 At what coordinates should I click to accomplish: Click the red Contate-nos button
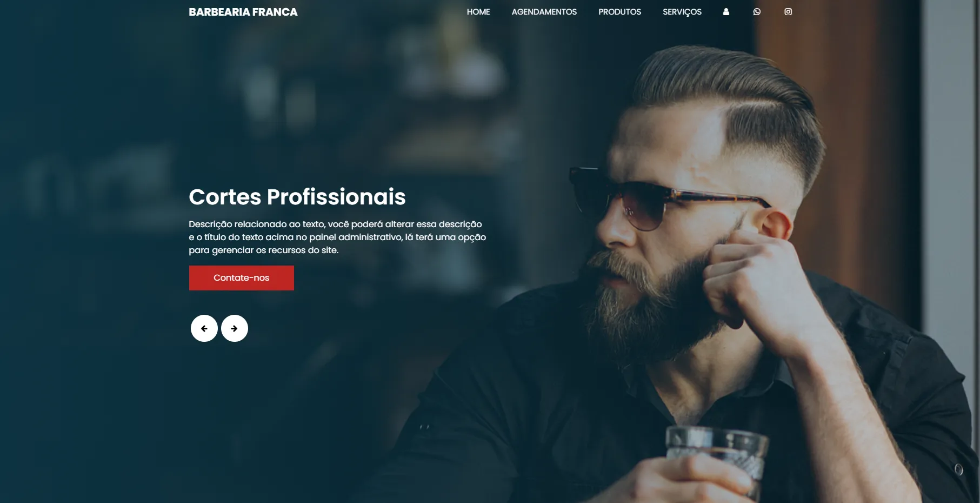242,278
